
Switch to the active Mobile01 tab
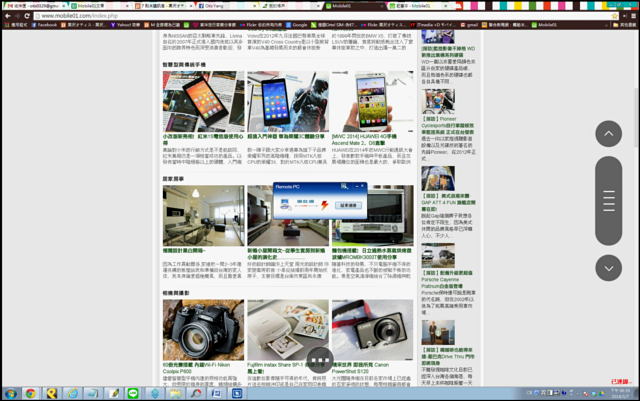354,6
